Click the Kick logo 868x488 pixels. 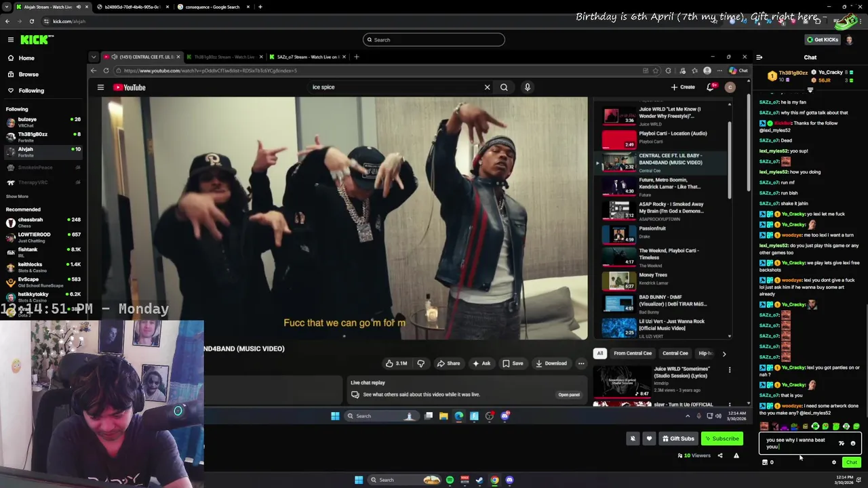tap(34, 40)
